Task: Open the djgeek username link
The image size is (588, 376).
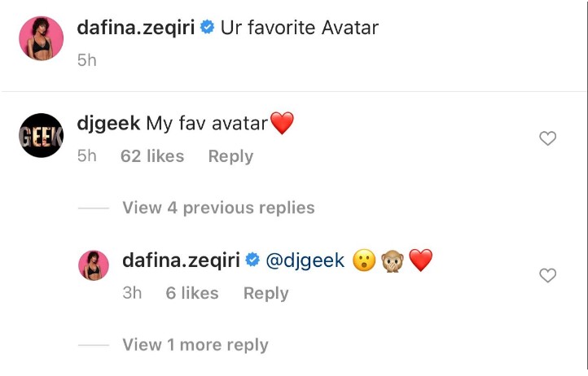Action: tap(108, 124)
